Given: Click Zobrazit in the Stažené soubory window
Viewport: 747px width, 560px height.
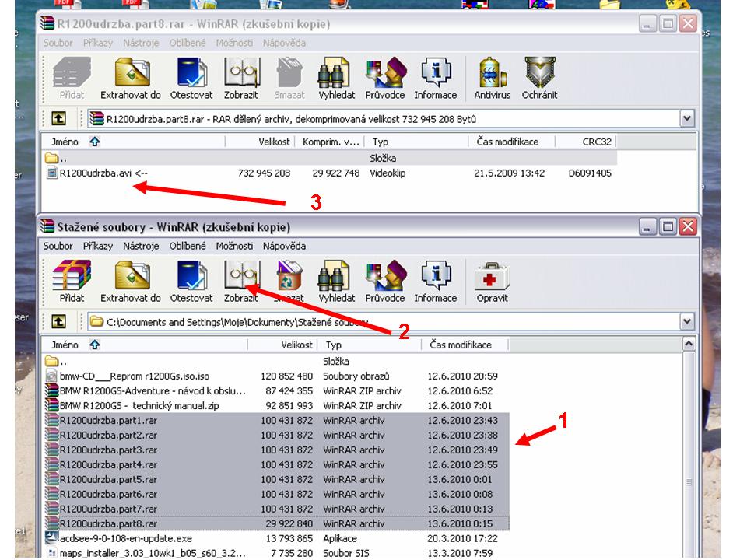Looking at the screenshot, I should click(x=241, y=282).
